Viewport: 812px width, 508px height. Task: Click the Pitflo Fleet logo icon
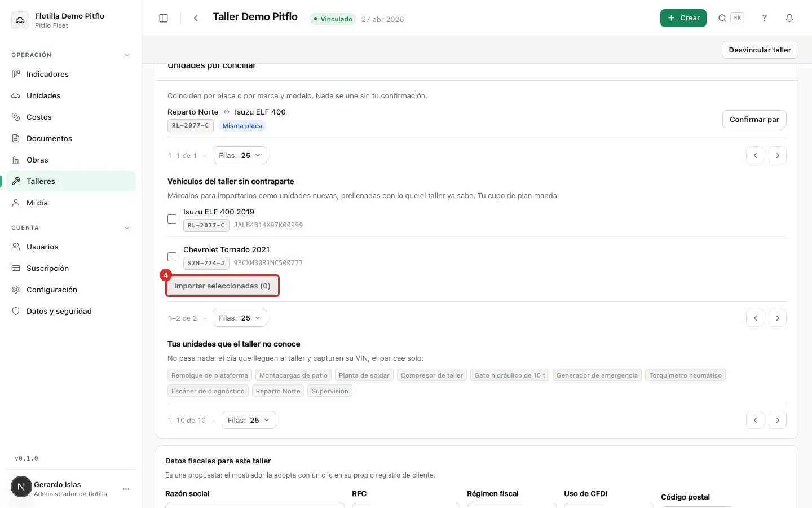pos(20,20)
